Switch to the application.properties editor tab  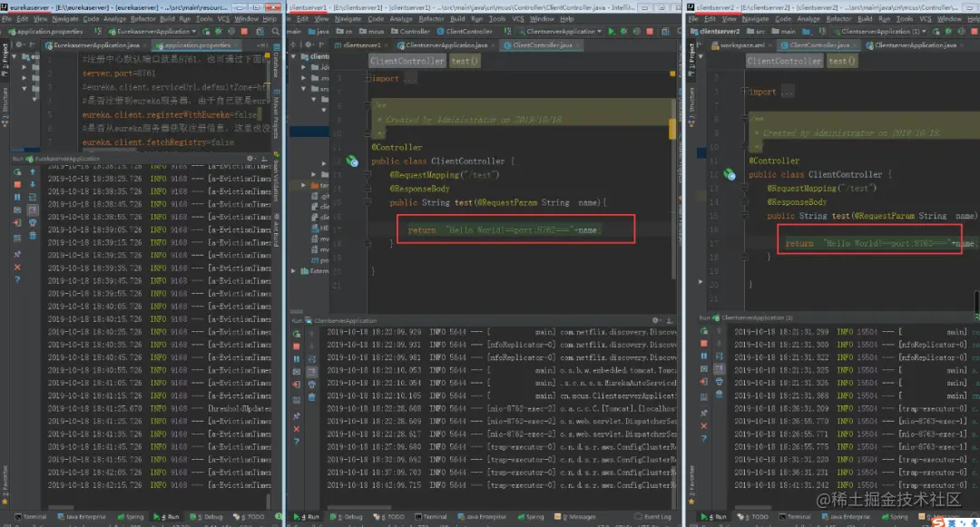point(196,45)
